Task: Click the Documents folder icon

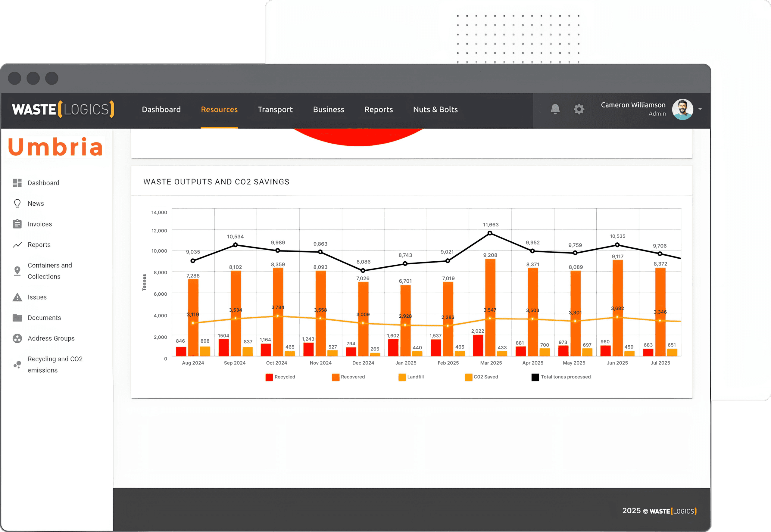Action: pyautogui.click(x=17, y=318)
